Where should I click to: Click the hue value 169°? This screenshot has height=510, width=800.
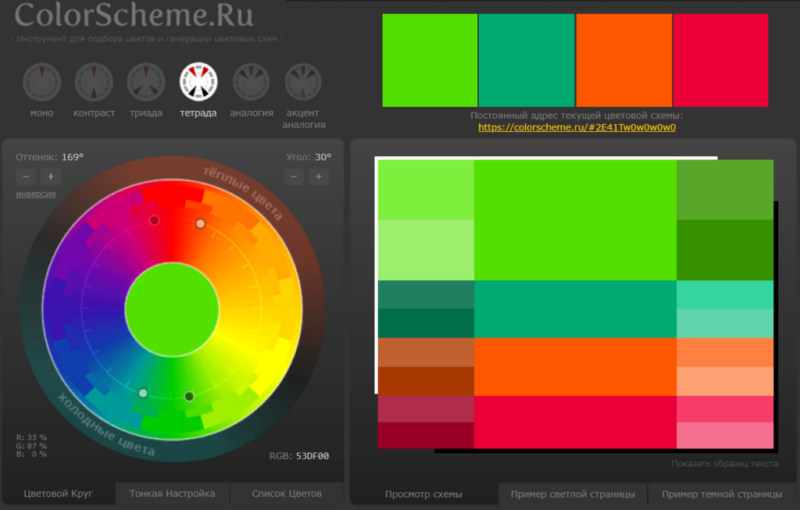click(x=72, y=157)
